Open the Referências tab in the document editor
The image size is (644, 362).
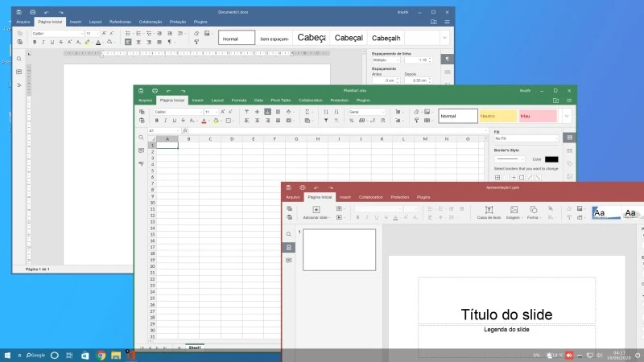tap(121, 23)
